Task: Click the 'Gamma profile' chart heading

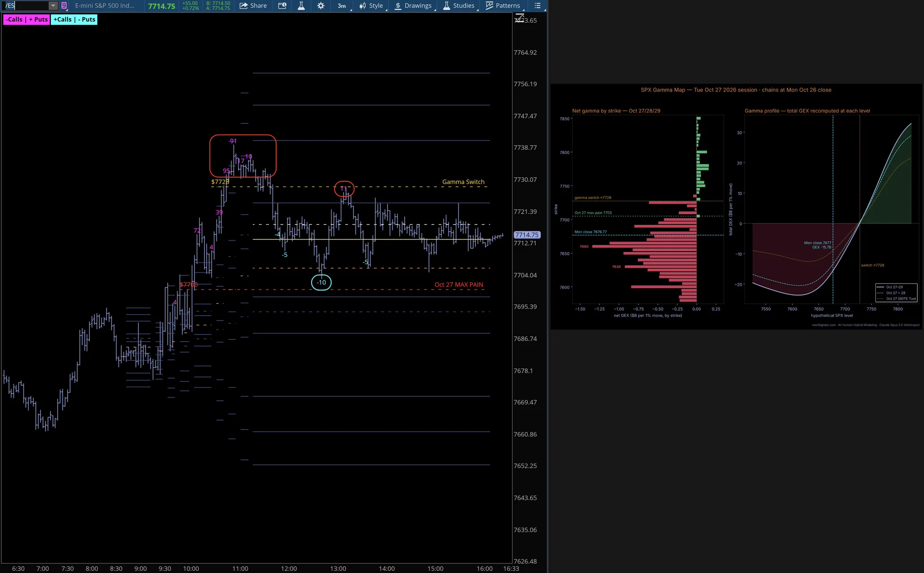Action: coord(807,110)
